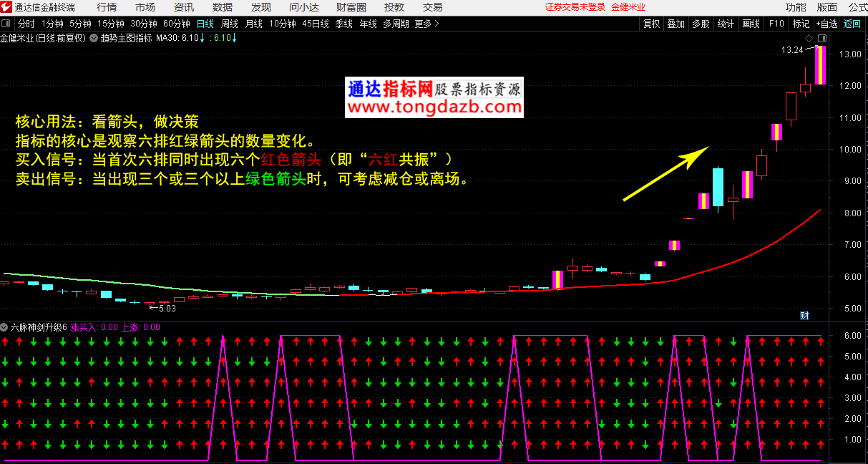Image resolution: width=868 pixels, height=464 pixels.
Task: Open the 行情 menu
Action: (x=107, y=7)
